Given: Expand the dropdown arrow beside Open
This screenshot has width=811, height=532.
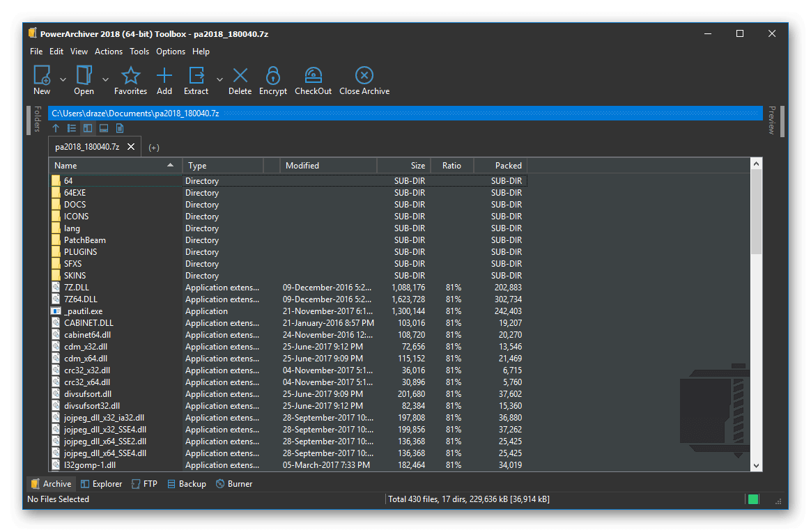Looking at the screenshot, I should 105,79.
